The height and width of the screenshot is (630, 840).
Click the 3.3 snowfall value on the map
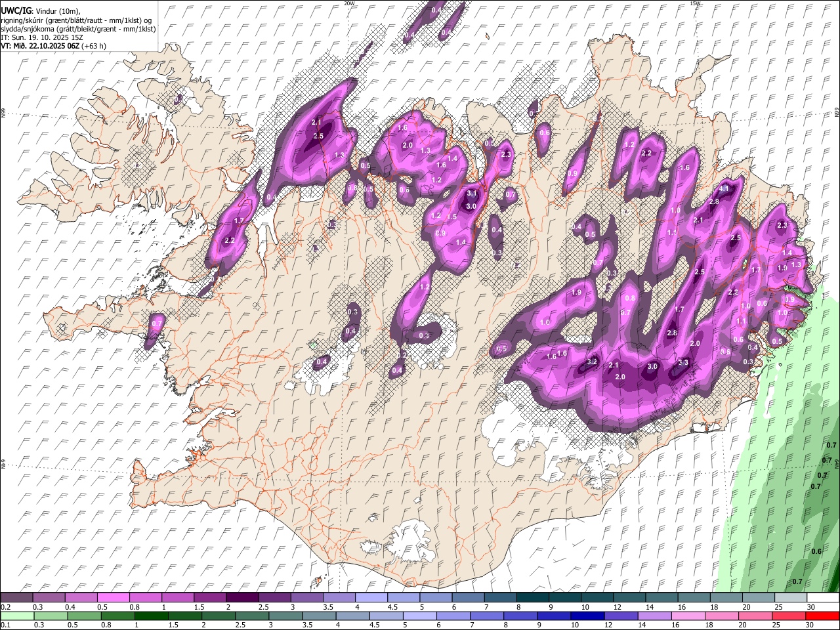(683, 362)
